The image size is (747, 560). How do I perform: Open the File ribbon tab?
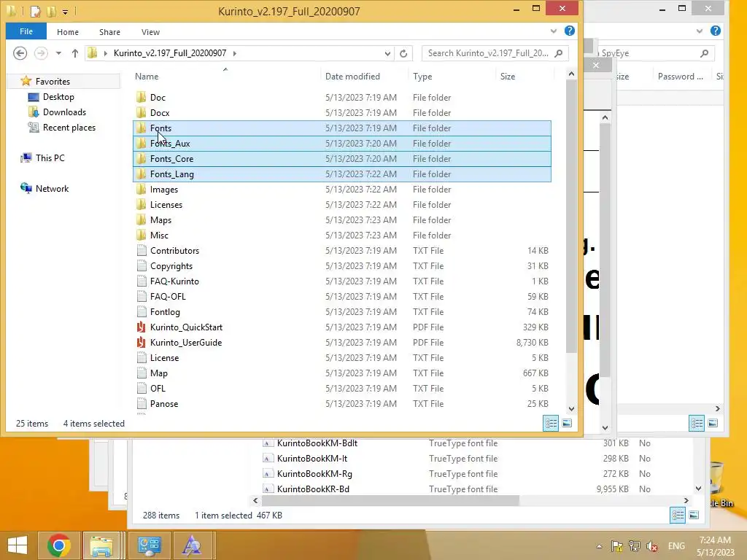(x=26, y=31)
